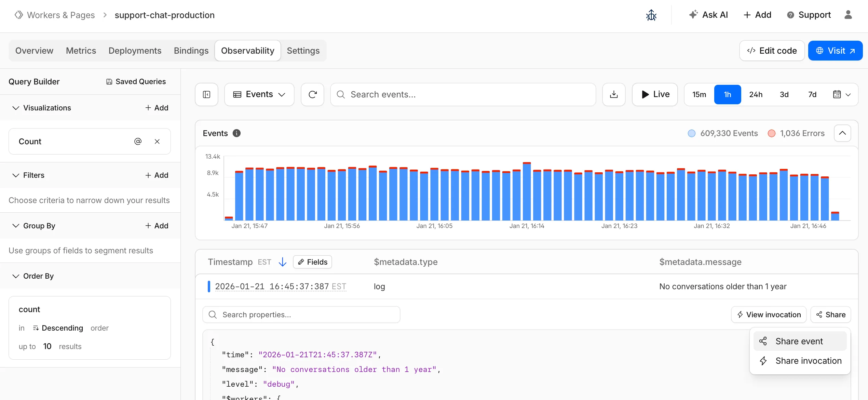Switch to the Metrics tab

81,50
